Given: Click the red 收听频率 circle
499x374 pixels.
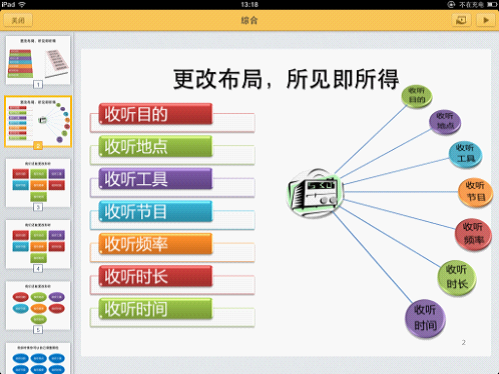Looking at the screenshot, I should (x=473, y=234).
